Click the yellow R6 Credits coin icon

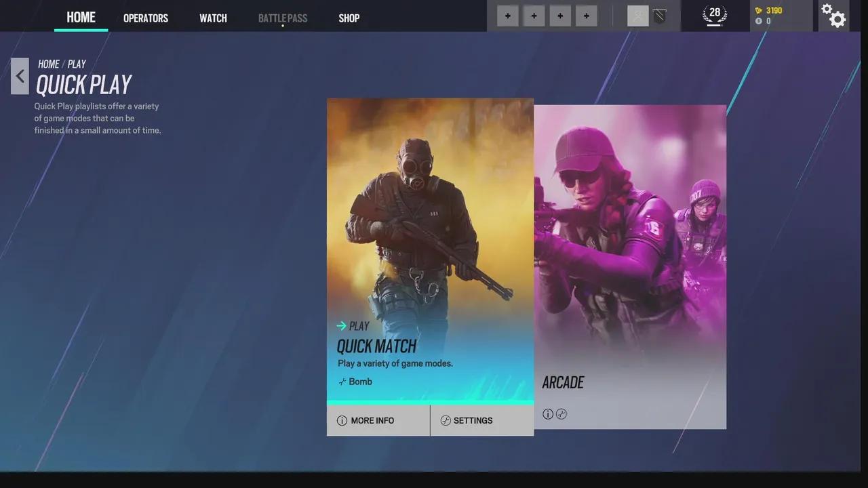(x=759, y=11)
